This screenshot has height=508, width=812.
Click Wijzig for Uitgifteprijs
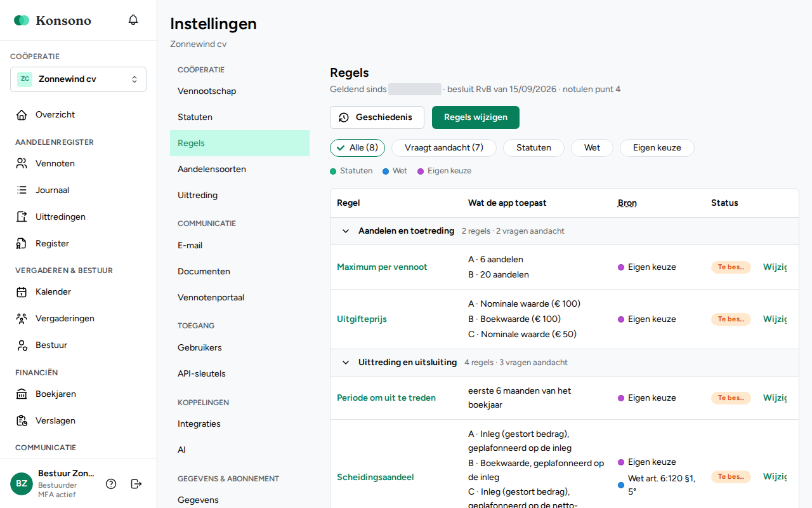pyautogui.click(x=775, y=319)
